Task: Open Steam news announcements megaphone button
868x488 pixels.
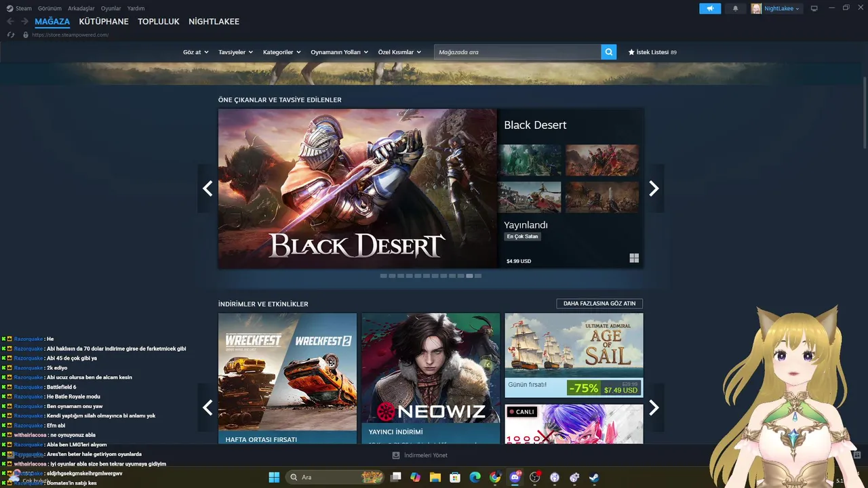Action: [710, 9]
